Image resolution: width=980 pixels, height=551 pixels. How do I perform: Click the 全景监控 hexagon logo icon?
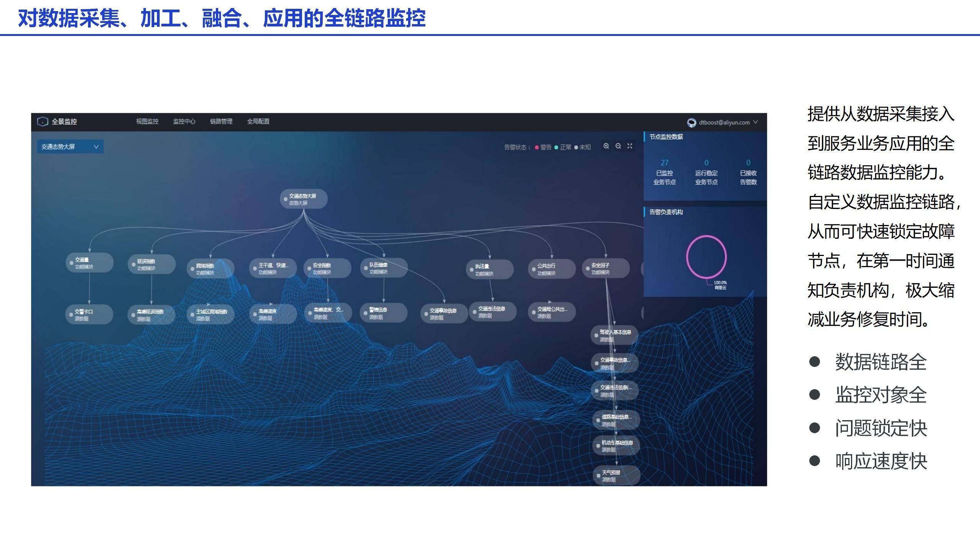click(42, 122)
